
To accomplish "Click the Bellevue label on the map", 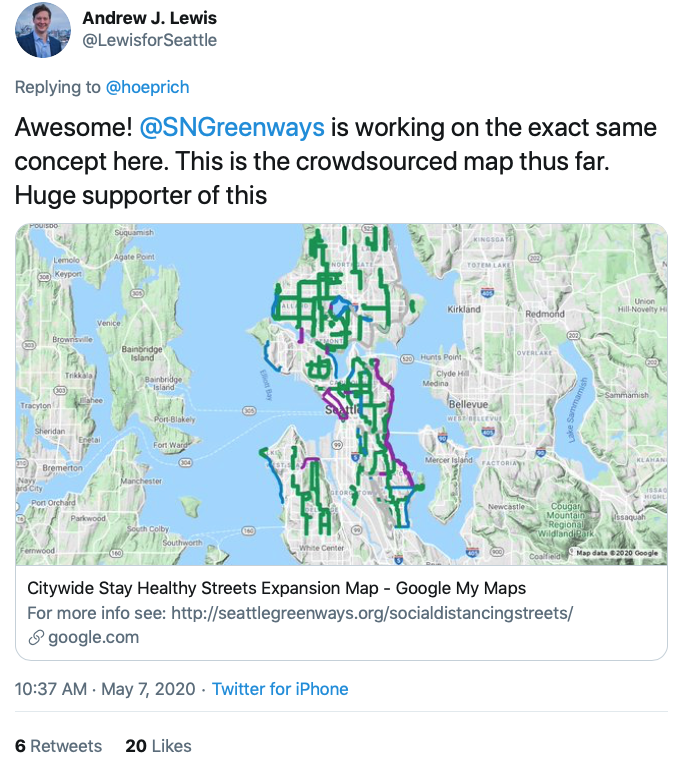I will click(x=468, y=404).
